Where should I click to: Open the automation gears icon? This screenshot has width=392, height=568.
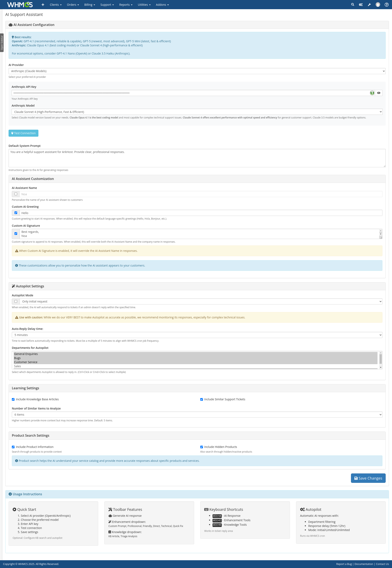pos(361,5)
